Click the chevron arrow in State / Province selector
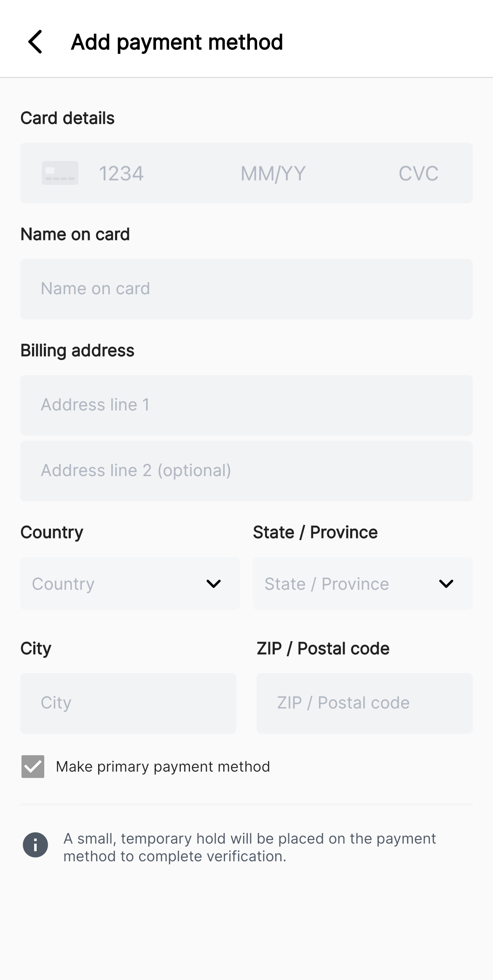Viewport: 493px width, 980px height. [446, 583]
